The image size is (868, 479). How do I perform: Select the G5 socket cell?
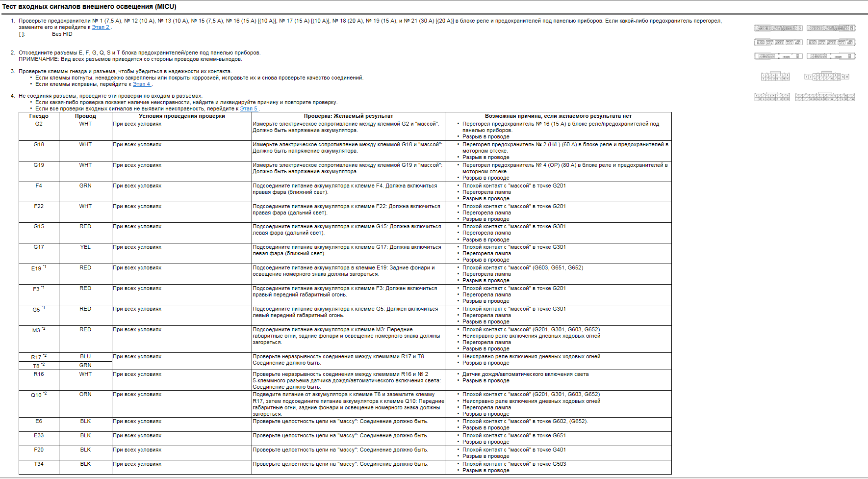39,315
